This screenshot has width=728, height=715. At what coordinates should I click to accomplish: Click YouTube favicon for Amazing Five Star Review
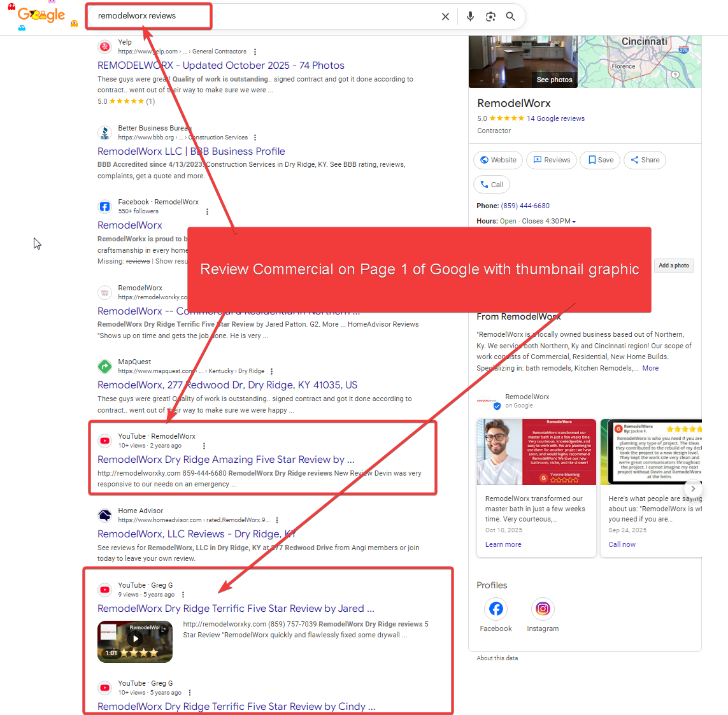(x=105, y=441)
